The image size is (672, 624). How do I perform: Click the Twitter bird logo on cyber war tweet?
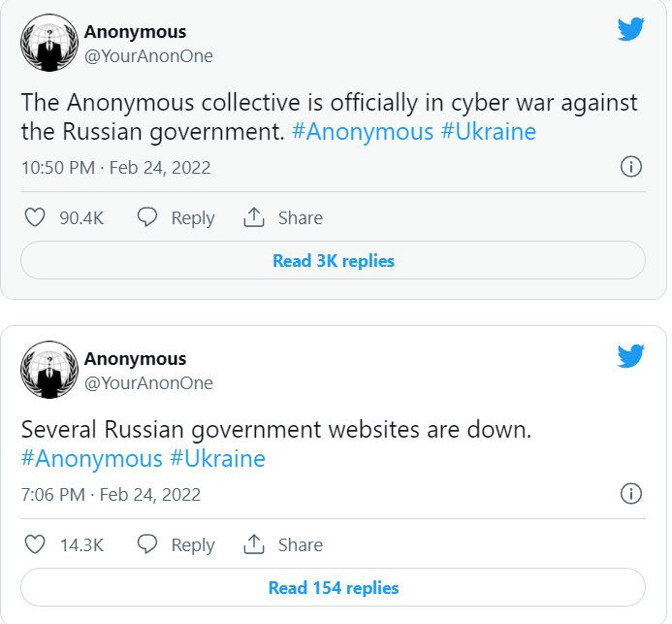631,29
